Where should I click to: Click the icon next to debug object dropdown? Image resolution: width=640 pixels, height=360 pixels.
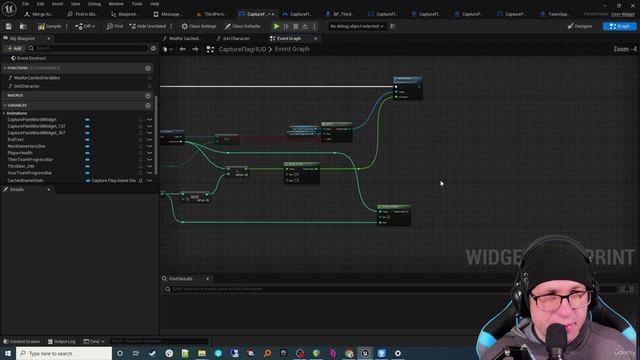click(393, 26)
